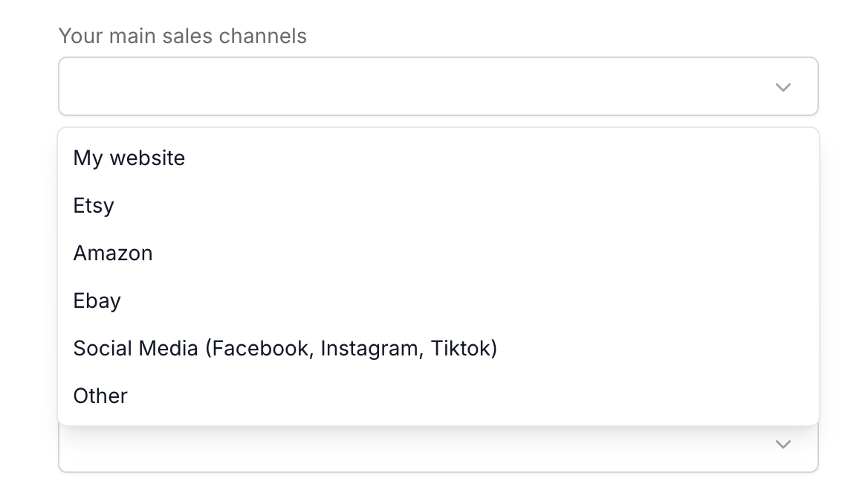Choose Etsy as a sales channel
The height and width of the screenshot is (496, 868).
point(94,205)
